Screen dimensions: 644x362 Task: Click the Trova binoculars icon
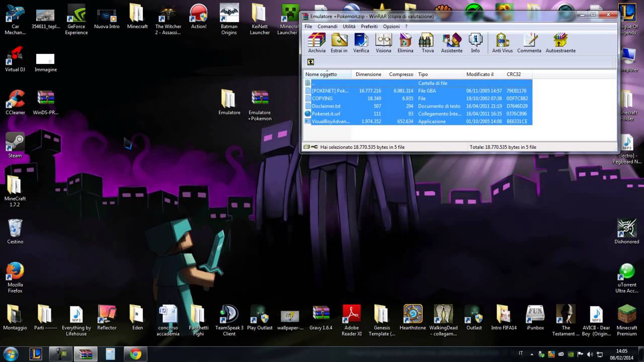click(x=428, y=43)
